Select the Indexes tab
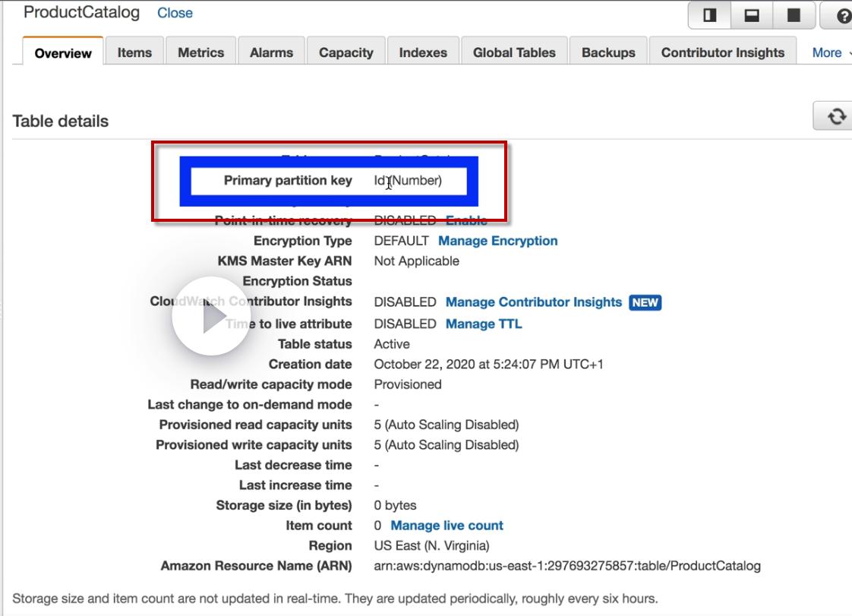The width and height of the screenshot is (852, 616). point(423,52)
